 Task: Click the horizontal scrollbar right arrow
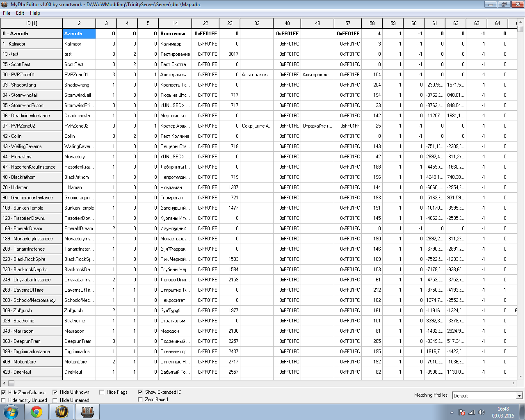[513, 383]
